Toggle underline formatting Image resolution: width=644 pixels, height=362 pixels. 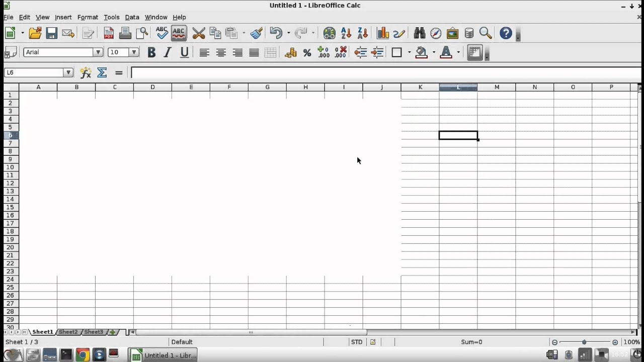click(184, 52)
